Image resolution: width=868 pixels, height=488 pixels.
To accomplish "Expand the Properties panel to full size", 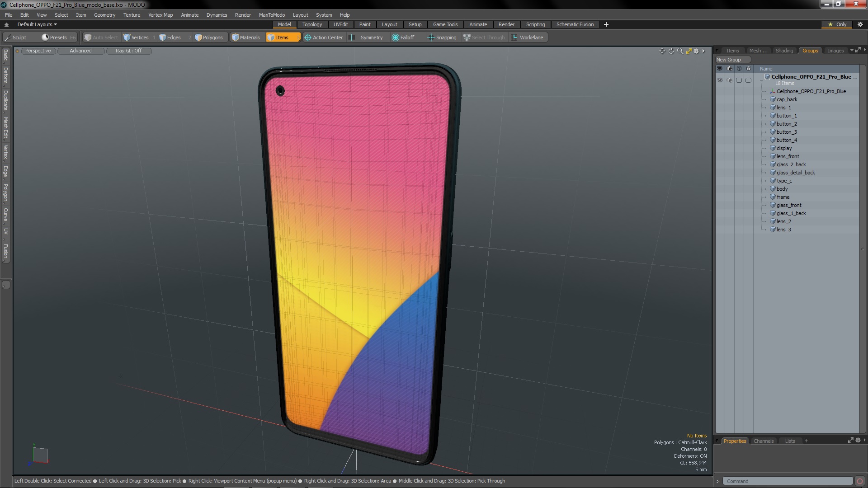I will [x=850, y=441].
